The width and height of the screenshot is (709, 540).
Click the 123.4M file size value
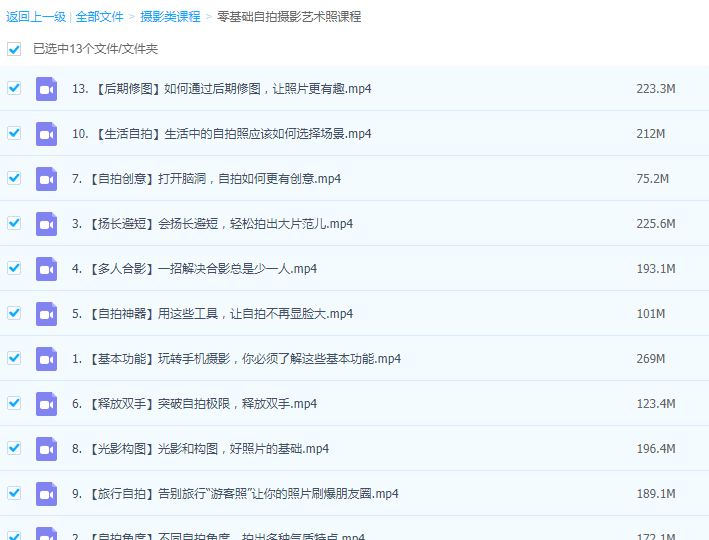(656, 404)
